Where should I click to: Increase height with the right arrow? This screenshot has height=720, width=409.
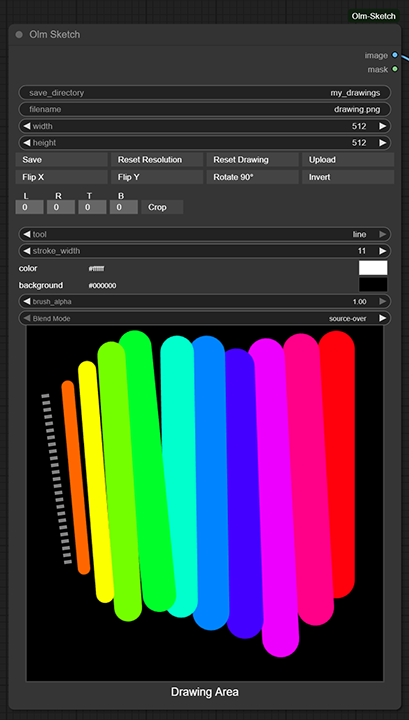click(382, 142)
